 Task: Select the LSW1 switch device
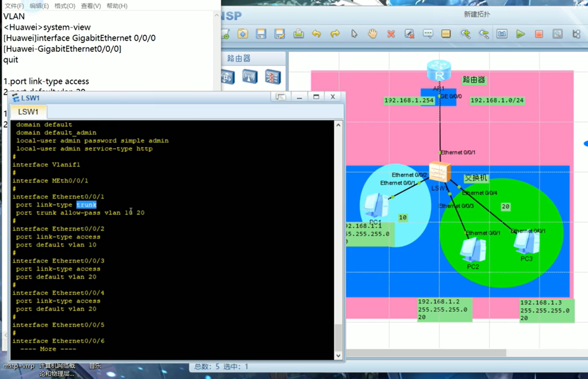pyautogui.click(x=440, y=172)
